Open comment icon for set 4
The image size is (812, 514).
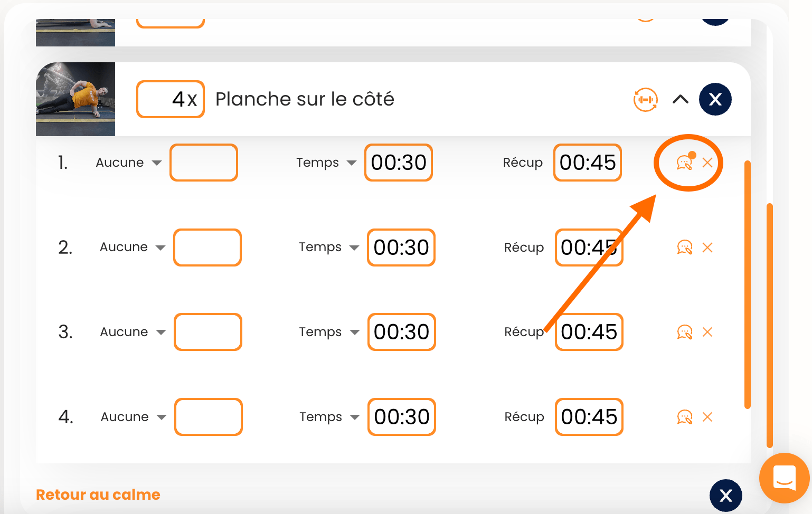[x=685, y=417]
